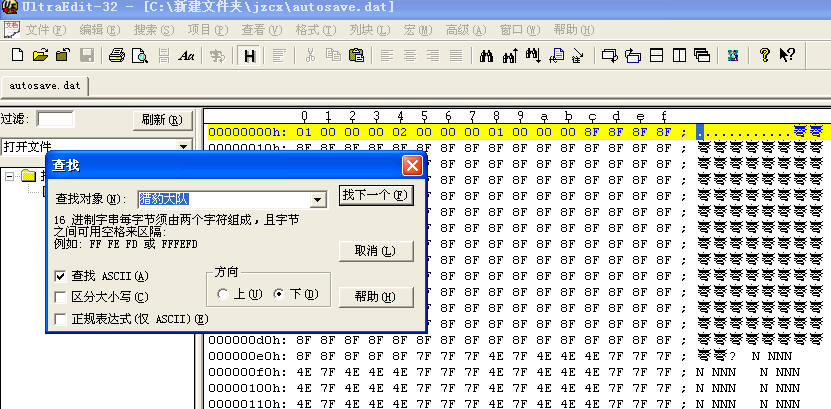Toggle hex edit mode H icon
831x409 pixels.
[x=250, y=56]
